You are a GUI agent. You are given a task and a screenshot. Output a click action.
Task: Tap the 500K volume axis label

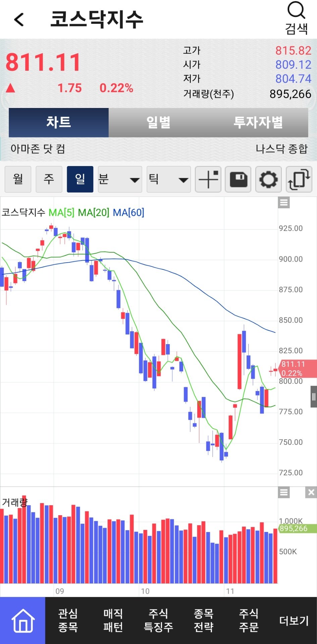288,552
